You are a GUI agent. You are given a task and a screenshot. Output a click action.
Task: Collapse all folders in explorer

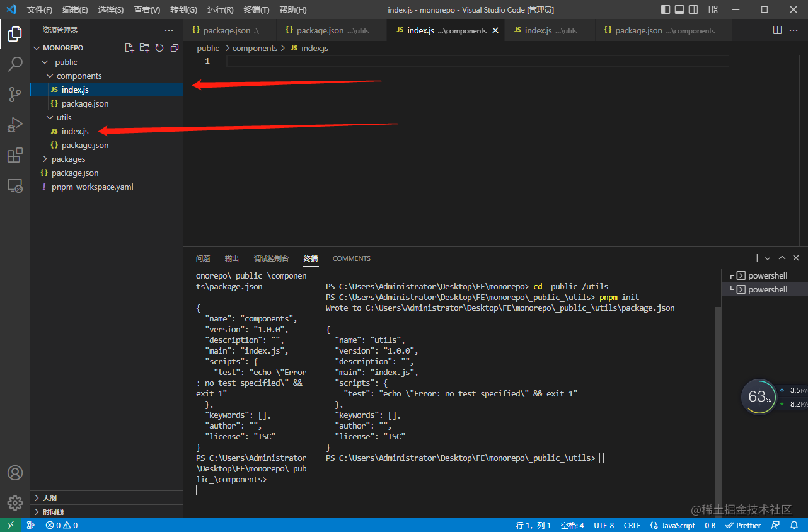(x=175, y=48)
